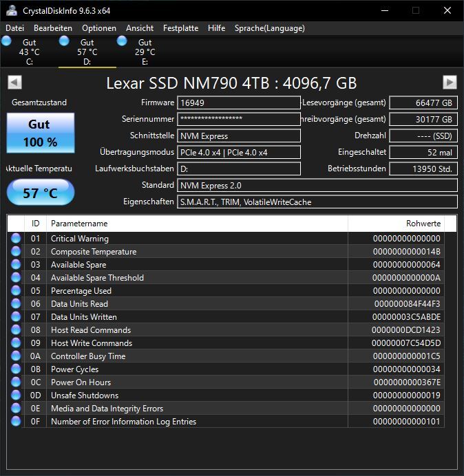Click status orb of Host Read Commands
Image resolution: width=464 pixels, height=476 pixels.
click(x=16, y=329)
